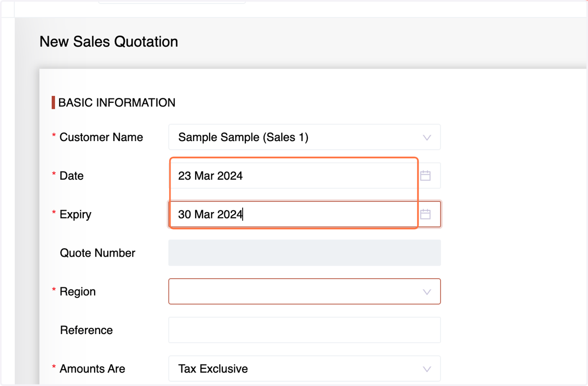
Task: Open the Date field calendar icon
Action: click(425, 176)
